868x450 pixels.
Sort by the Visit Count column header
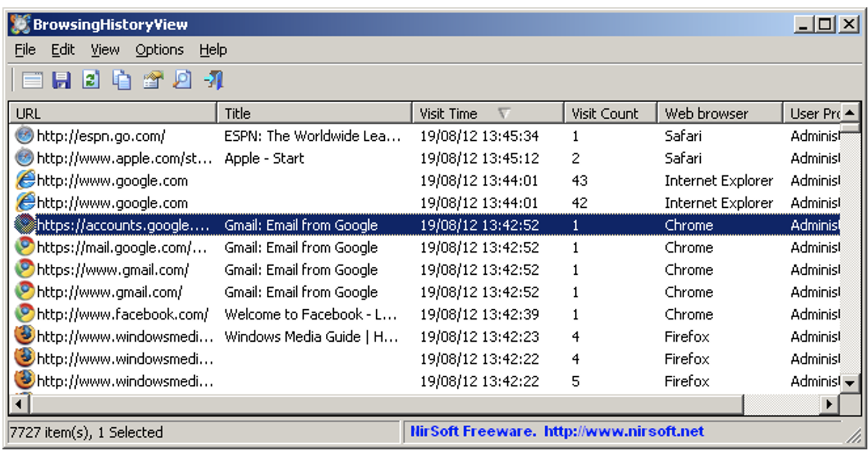click(x=611, y=114)
